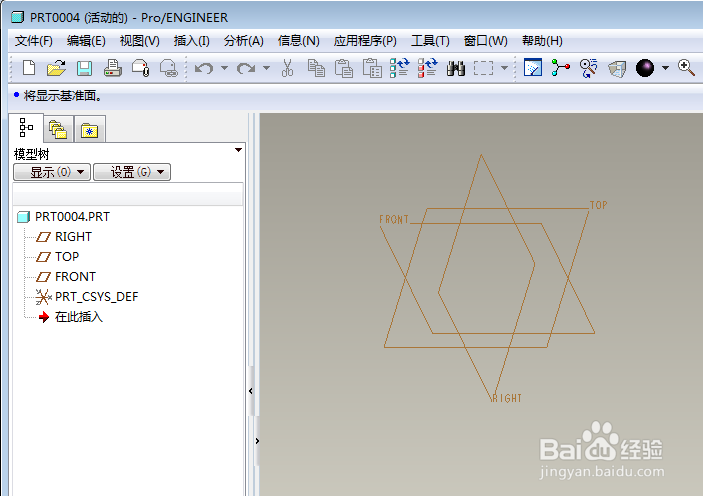Viewport: 703px width, 496px height.
Task: Toggle the Orient mode icon
Action: [x=589, y=68]
